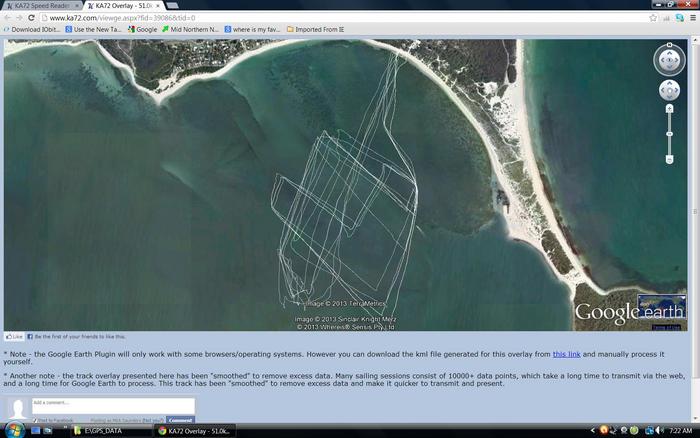
Task: Click the grey bar-chart extension icon in the toolbar
Action: click(x=667, y=18)
